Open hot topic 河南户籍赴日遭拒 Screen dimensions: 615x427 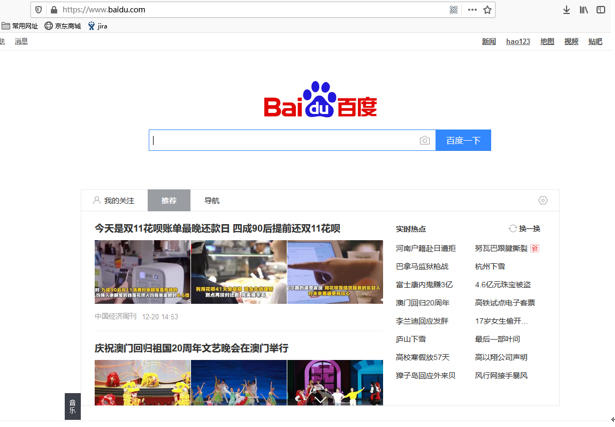pos(426,248)
